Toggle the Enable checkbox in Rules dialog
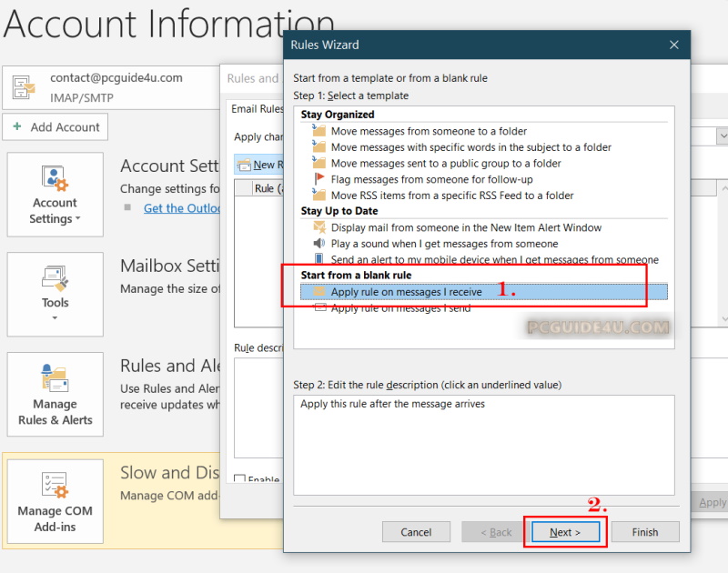The width and height of the screenshot is (728, 573). [240, 479]
